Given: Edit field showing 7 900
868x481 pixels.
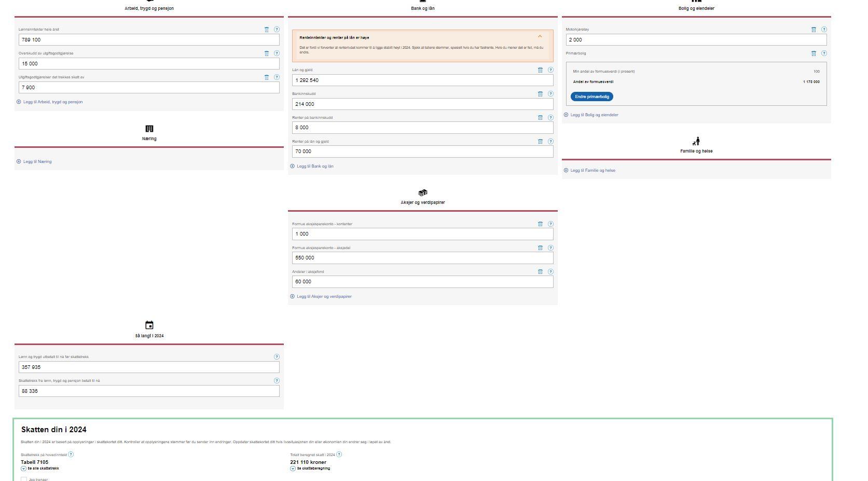Looking at the screenshot, I should point(149,88).
